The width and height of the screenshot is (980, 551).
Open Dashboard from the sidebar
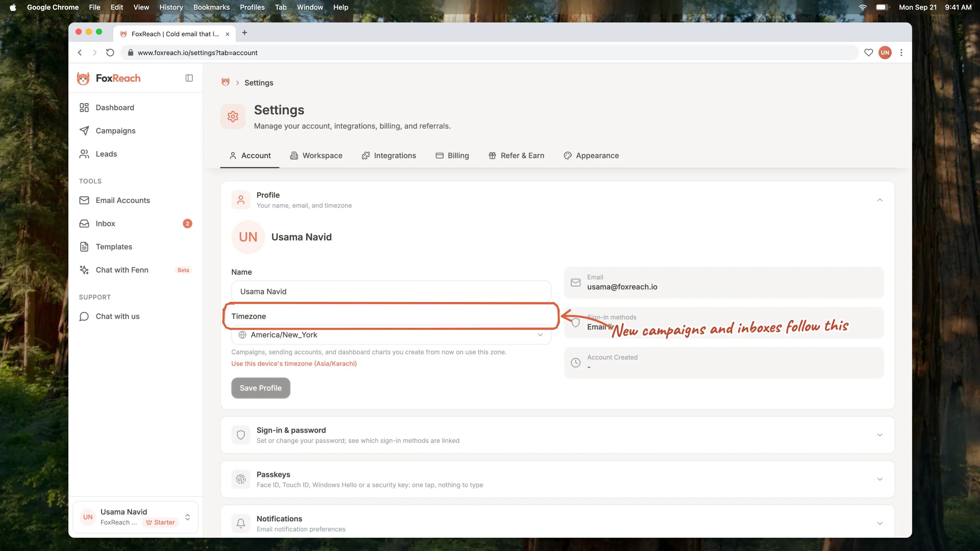tap(135, 107)
